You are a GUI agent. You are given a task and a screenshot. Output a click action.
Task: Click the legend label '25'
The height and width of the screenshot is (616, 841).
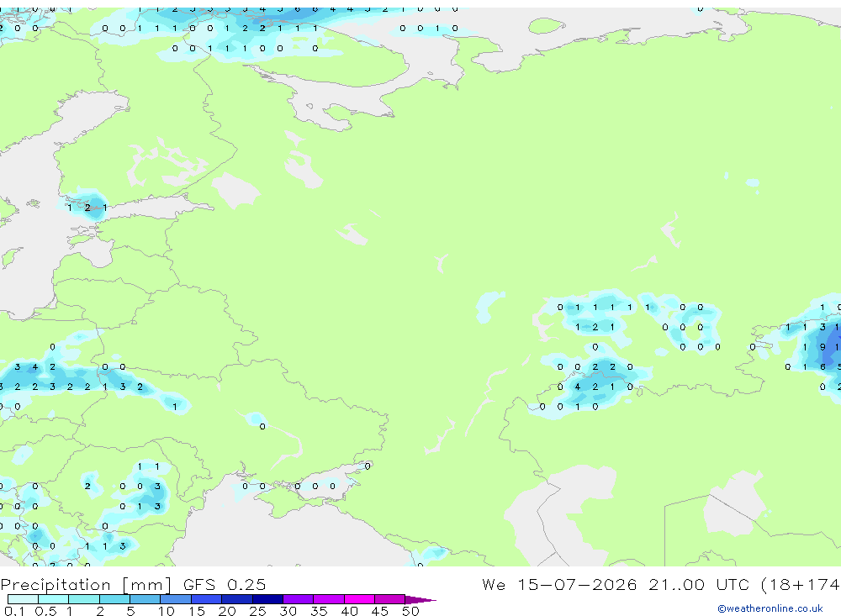[257, 611]
